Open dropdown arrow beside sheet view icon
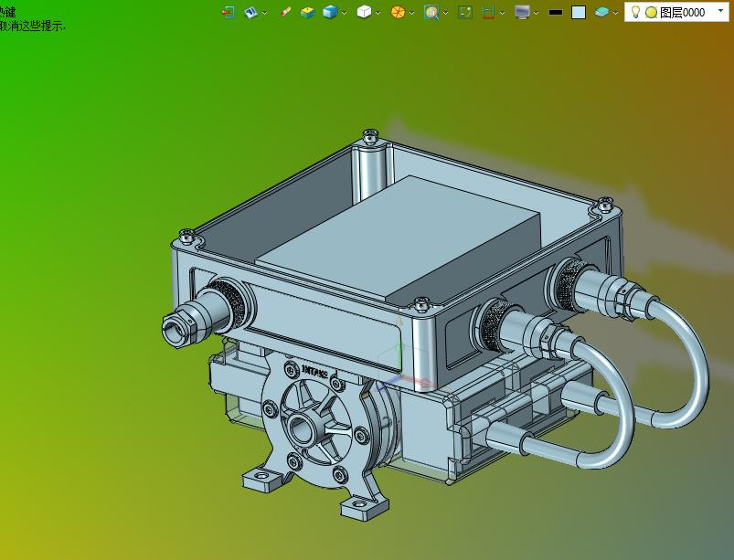This screenshot has width=734, height=560. click(264, 13)
